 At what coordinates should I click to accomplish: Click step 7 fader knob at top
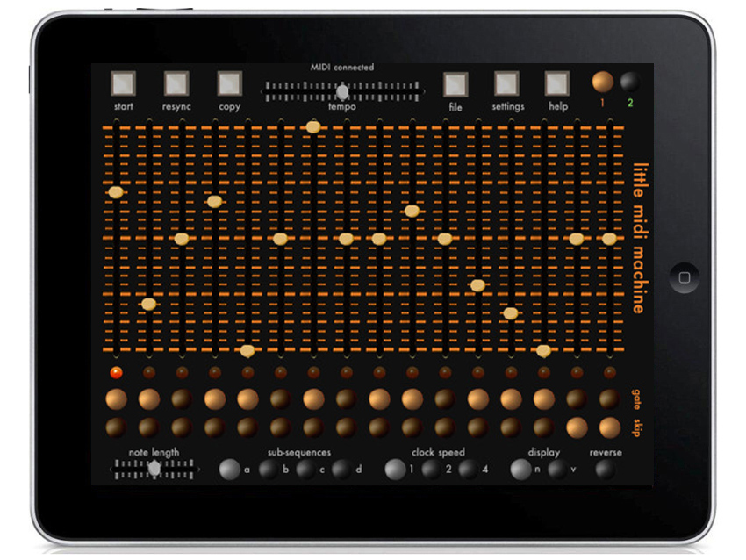[x=313, y=127]
